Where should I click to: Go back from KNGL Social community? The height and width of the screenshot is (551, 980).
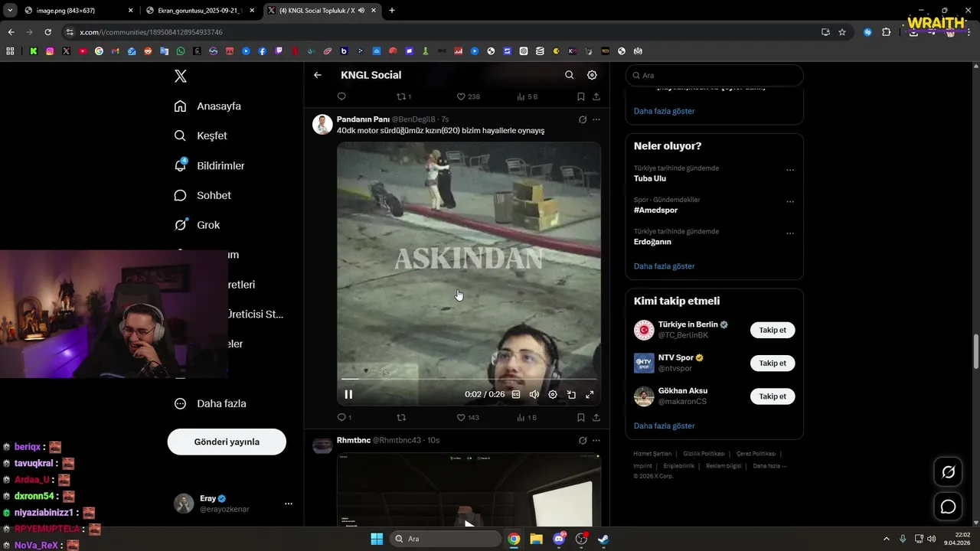pyautogui.click(x=318, y=75)
